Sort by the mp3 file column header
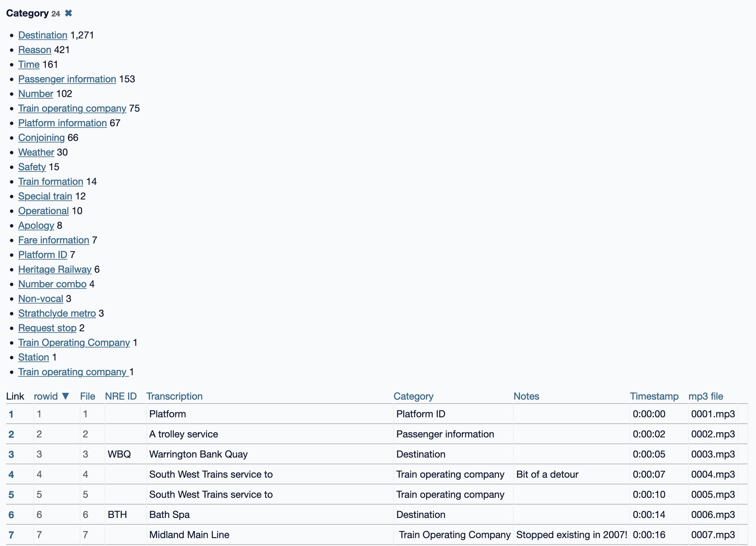 (x=705, y=396)
